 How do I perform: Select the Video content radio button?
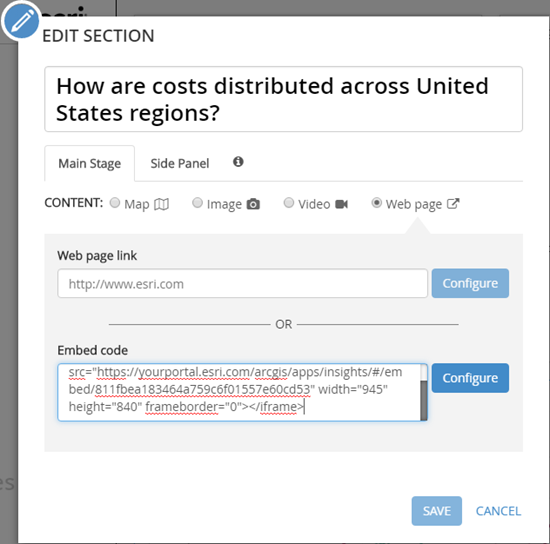coord(289,203)
